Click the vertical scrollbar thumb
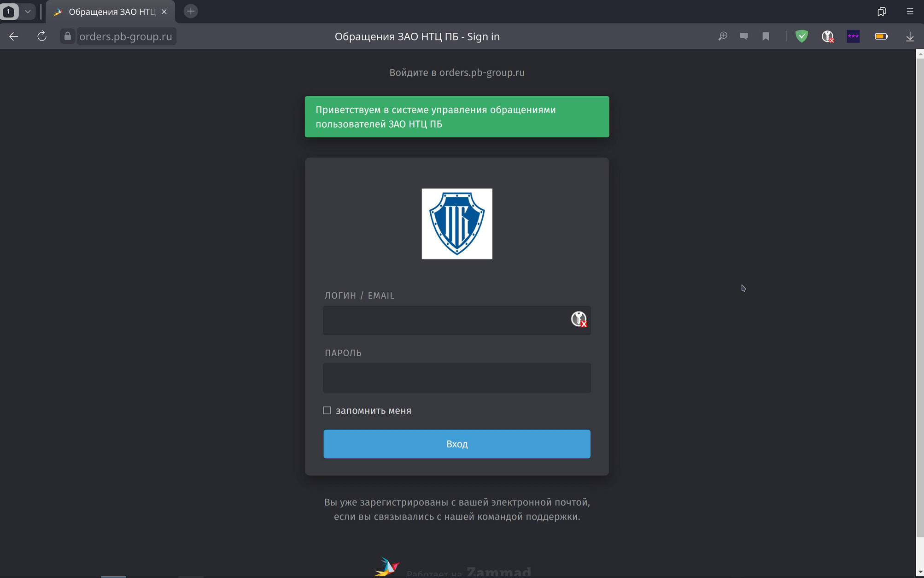The width and height of the screenshot is (924, 578). tap(919, 297)
